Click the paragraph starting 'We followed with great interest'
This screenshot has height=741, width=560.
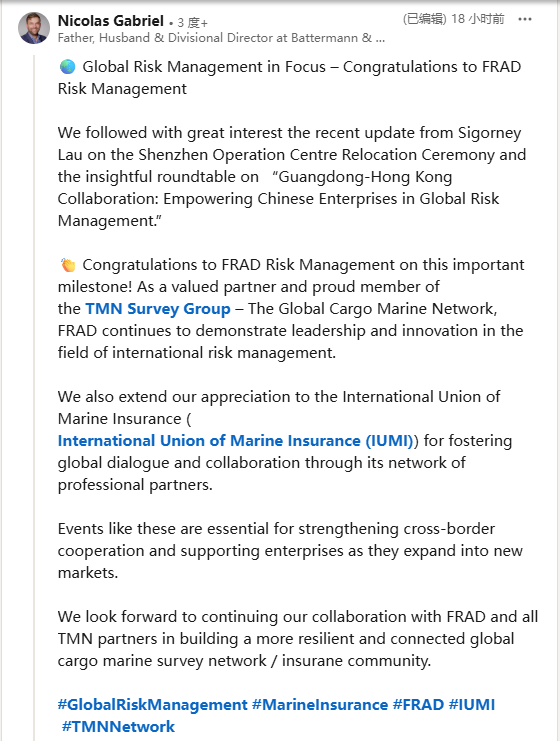pos(292,177)
